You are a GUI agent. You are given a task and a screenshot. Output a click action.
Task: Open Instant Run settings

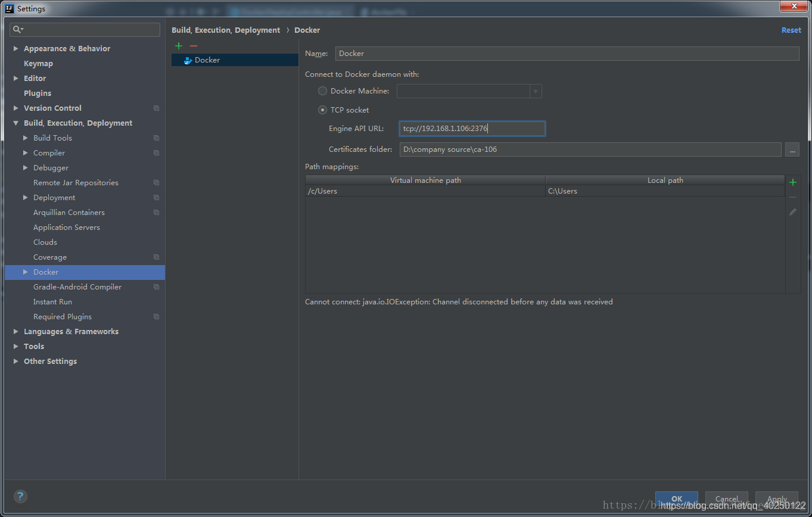click(52, 302)
